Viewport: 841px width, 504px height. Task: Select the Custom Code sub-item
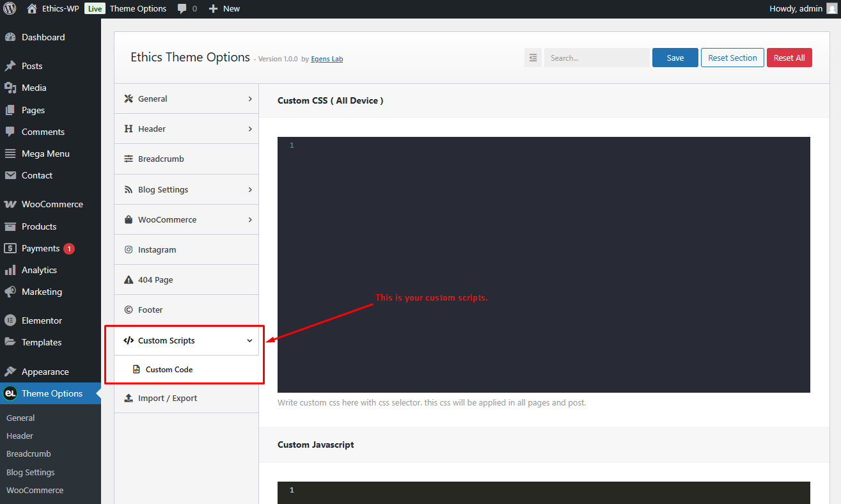pos(186,369)
